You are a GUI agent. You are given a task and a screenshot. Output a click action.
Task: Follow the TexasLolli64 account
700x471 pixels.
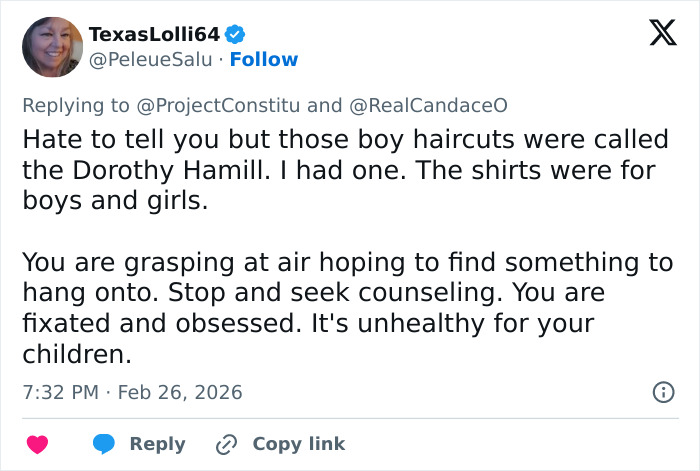(264, 60)
